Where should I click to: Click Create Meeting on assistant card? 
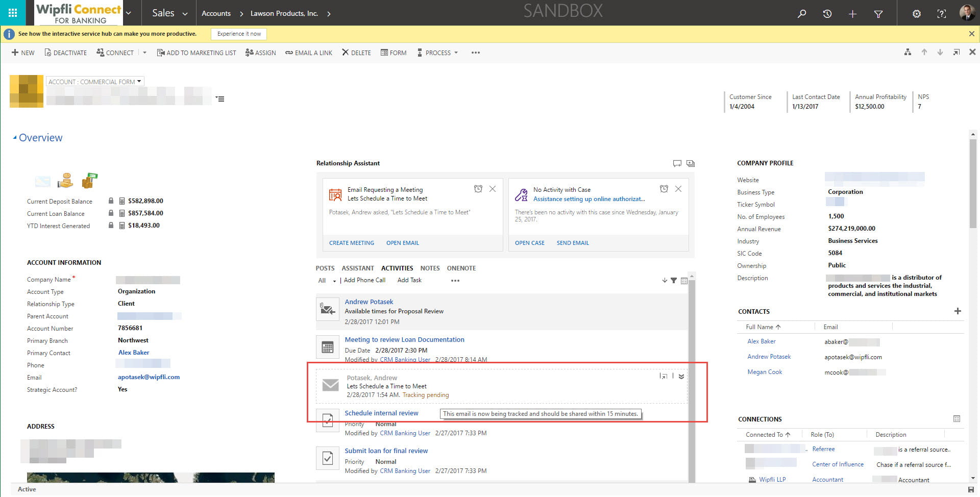point(352,243)
